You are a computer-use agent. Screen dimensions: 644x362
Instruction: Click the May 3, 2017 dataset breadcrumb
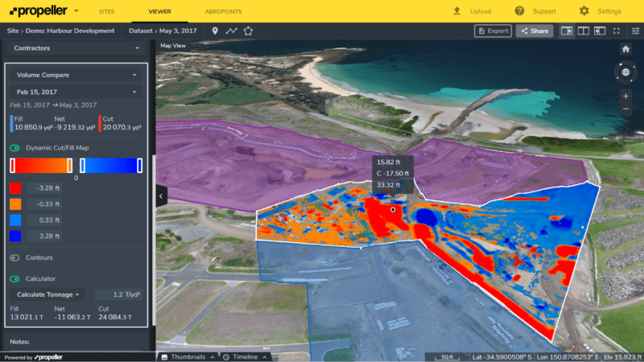[x=178, y=31]
